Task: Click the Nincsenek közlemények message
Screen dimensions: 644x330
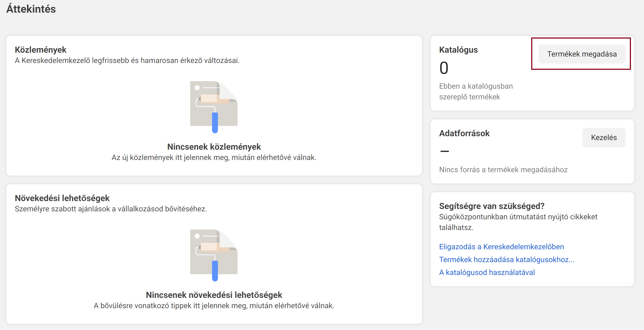Action: tap(214, 147)
